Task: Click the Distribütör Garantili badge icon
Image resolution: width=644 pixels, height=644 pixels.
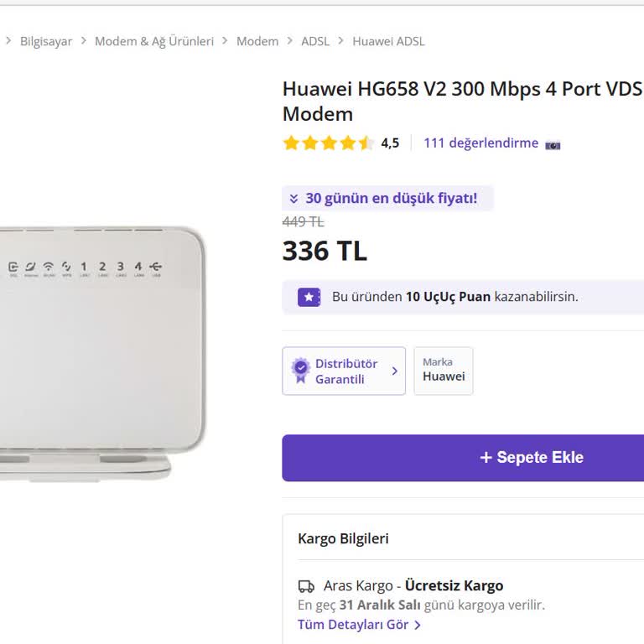Action: click(300, 371)
